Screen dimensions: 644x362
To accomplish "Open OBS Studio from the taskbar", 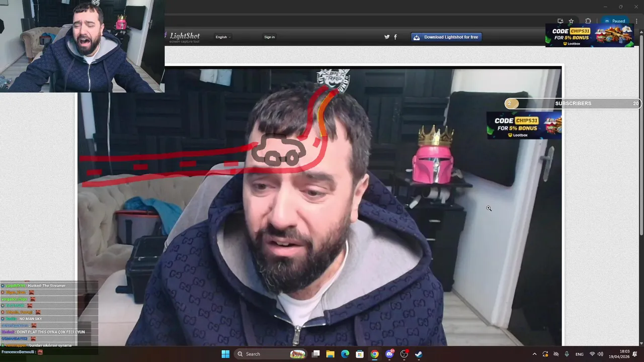I will [x=404, y=354].
